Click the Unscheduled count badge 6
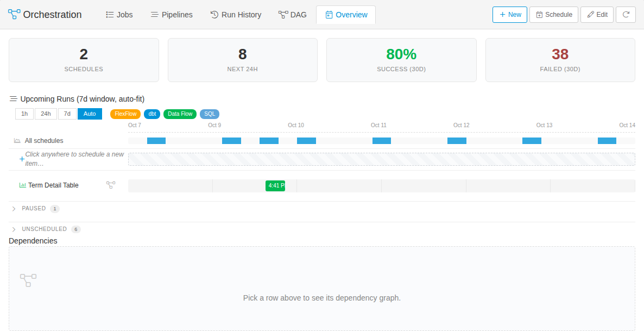This screenshot has width=644, height=331. 76,229
